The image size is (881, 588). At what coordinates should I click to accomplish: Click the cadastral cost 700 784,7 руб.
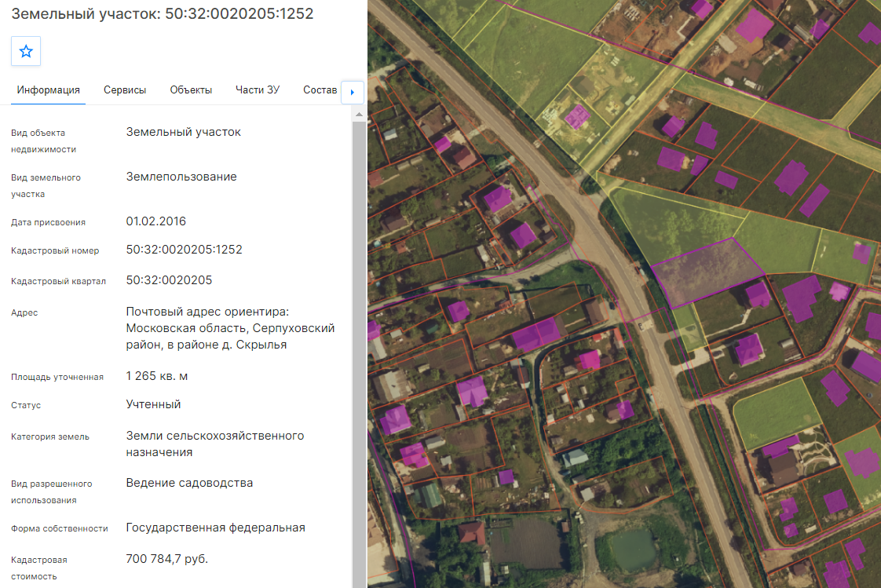tap(167, 559)
